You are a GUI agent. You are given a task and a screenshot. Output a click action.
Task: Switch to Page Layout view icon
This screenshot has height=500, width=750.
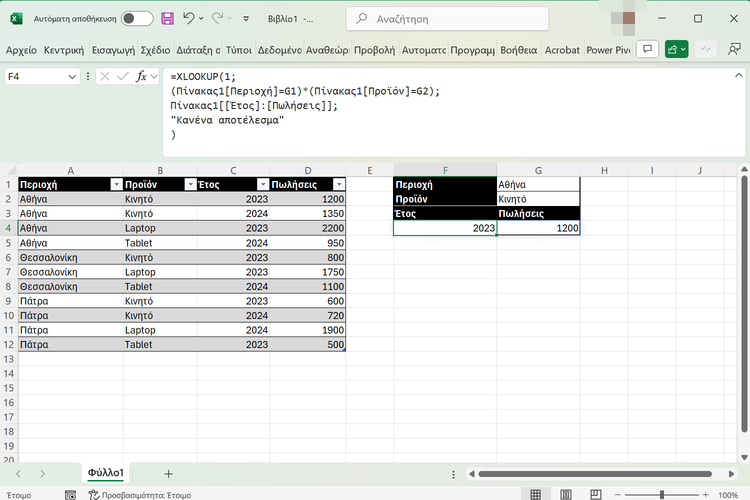[566, 494]
